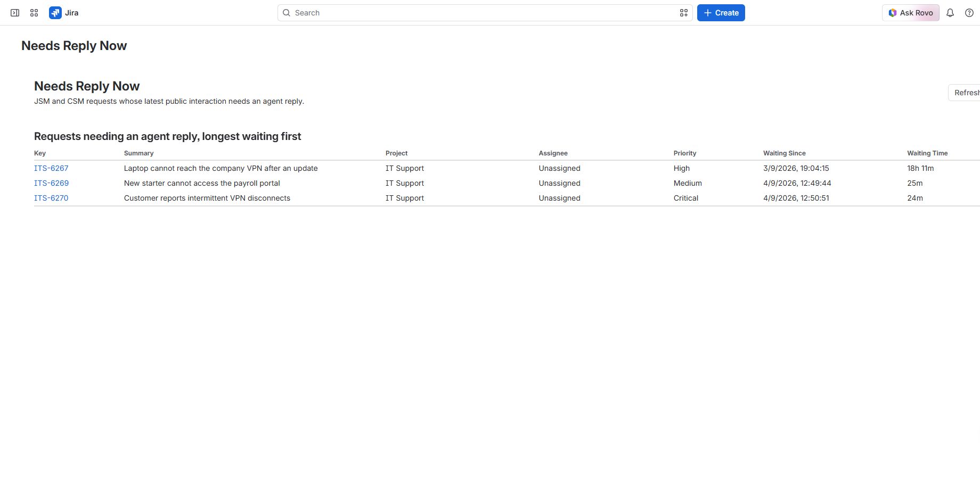Click the Summary column header

[x=138, y=153]
